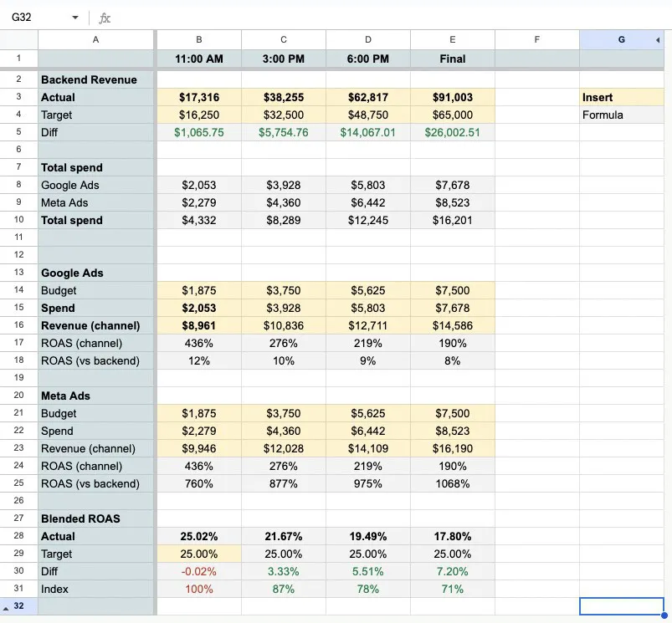The width and height of the screenshot is (672, 623).
Task: Click the highlighted target cell 25.00% in column B
Action: click(x=199, y=554)
